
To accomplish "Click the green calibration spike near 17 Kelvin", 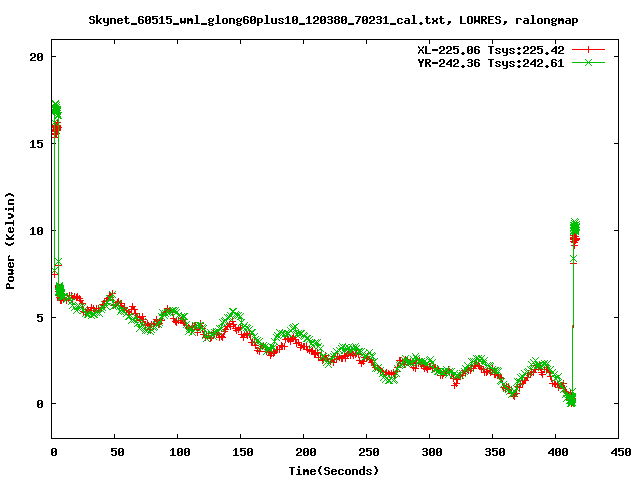I will [x=56, y=109].
